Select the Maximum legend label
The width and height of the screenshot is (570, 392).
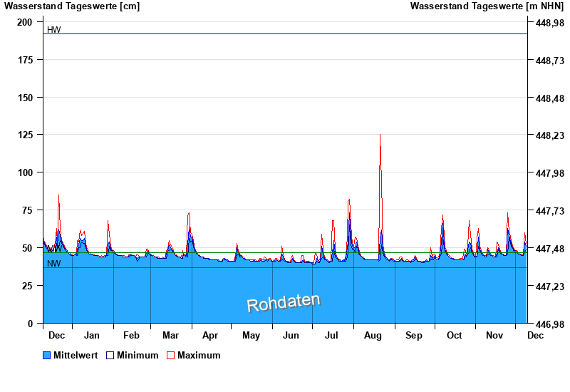coord(199,355)
